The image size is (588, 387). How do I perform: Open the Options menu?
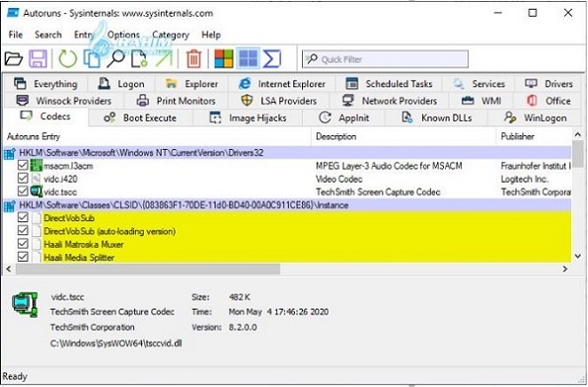[x=123, y=35]
